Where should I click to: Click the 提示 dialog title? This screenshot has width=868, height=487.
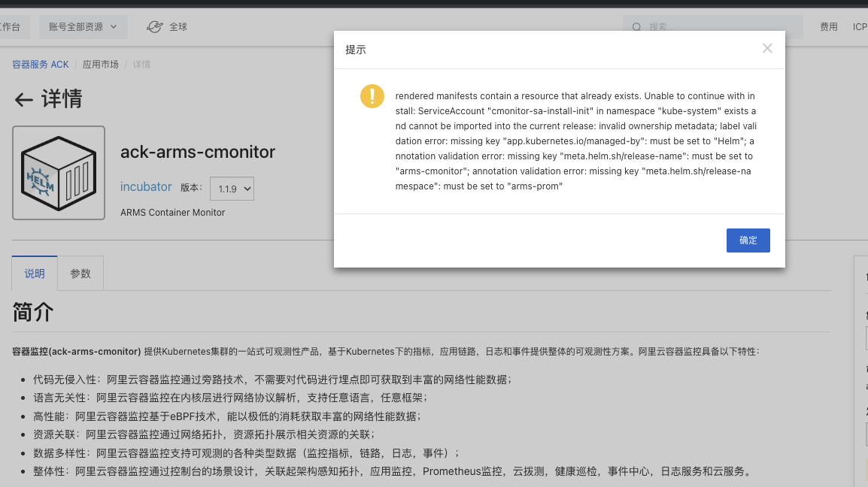(355, 50)
